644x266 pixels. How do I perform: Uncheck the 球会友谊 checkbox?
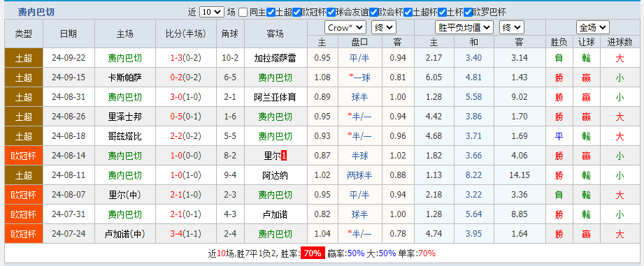pyautogui.click(x=331, y=13)
